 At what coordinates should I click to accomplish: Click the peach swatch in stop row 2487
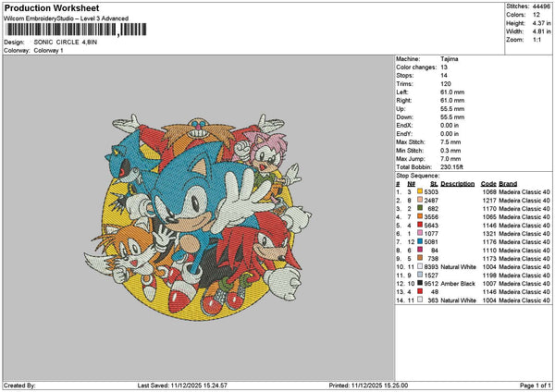click(x=420, y=200)
